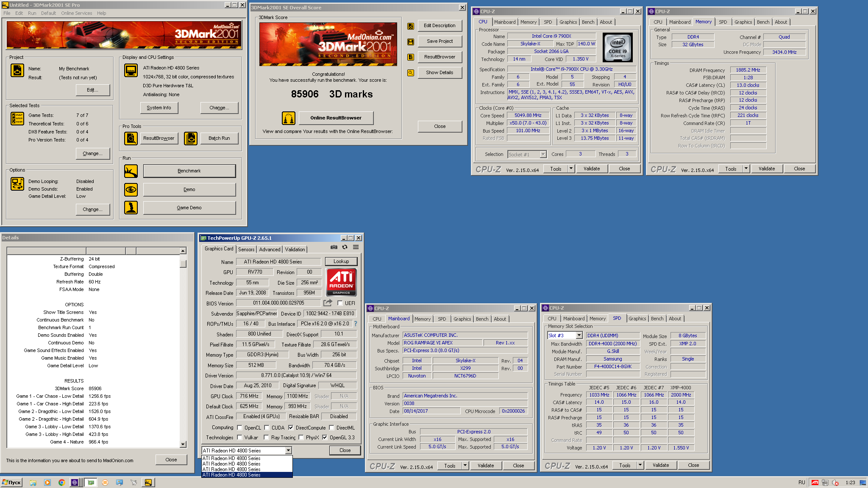Expand Tools arrow in CPU-Z CPU window
The height and width of the screenshot is (488, 868).
tap(571, 169)
